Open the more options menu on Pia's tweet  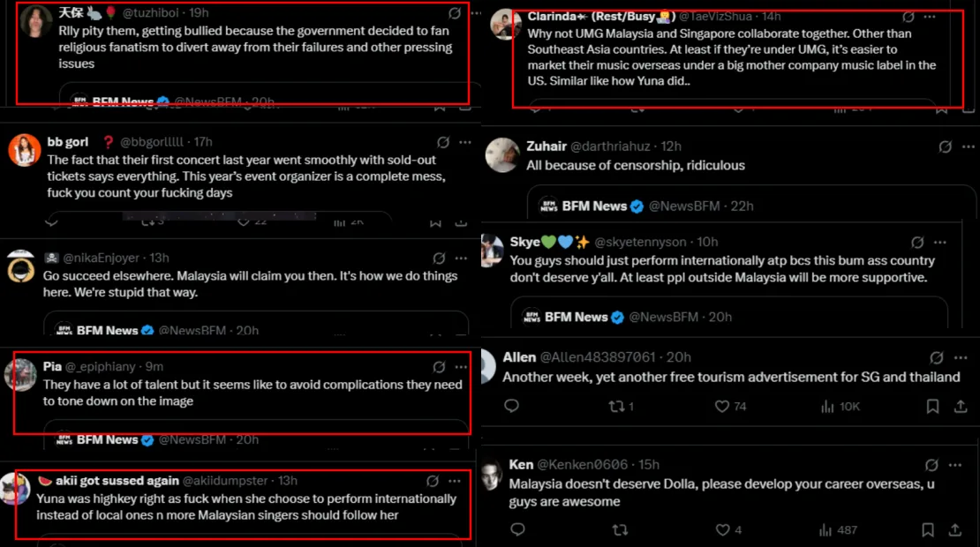click(x=462, y=367)
